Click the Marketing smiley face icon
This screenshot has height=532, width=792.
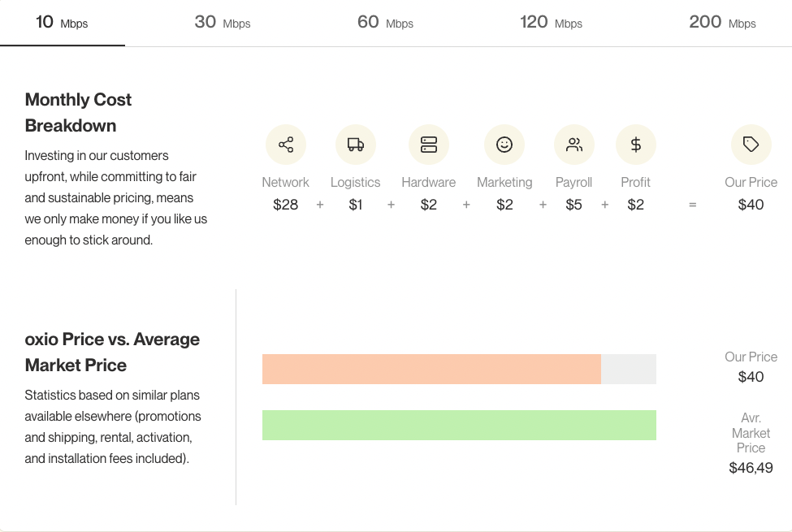point(504,145)
